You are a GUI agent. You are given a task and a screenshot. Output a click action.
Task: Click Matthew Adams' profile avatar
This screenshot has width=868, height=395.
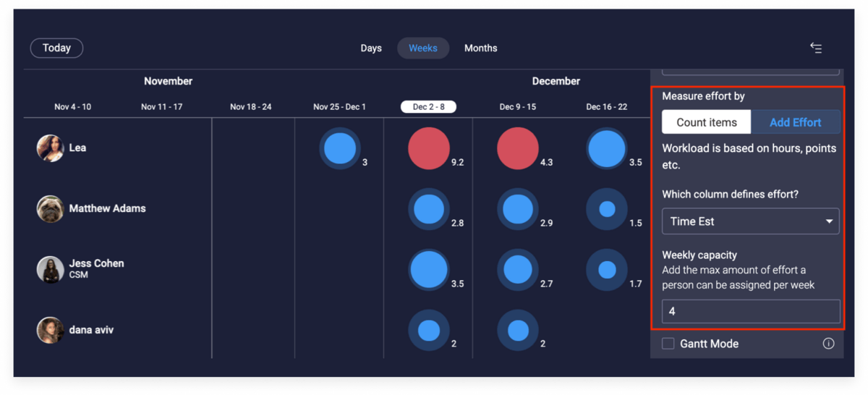pos(50,208)
